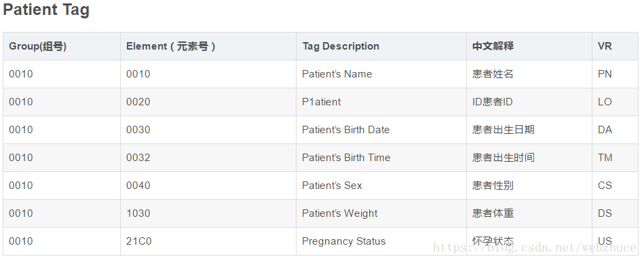644x261 pixels.
Task: Click the Patient Tag heading
Action: (46, 10)
